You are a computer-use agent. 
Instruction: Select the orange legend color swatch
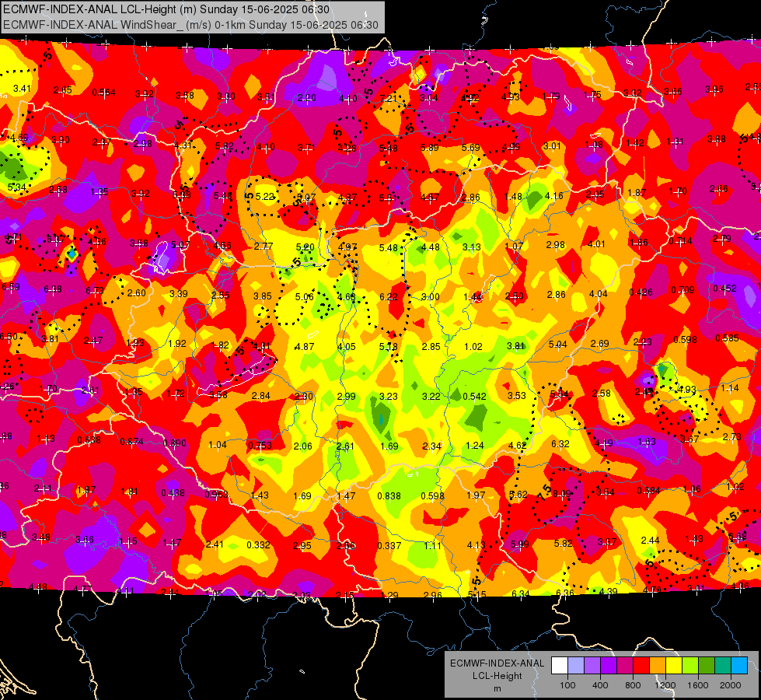658,666
